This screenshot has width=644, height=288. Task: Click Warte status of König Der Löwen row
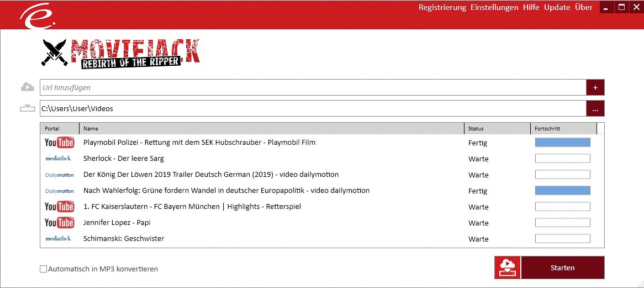[x=478, y=175]
